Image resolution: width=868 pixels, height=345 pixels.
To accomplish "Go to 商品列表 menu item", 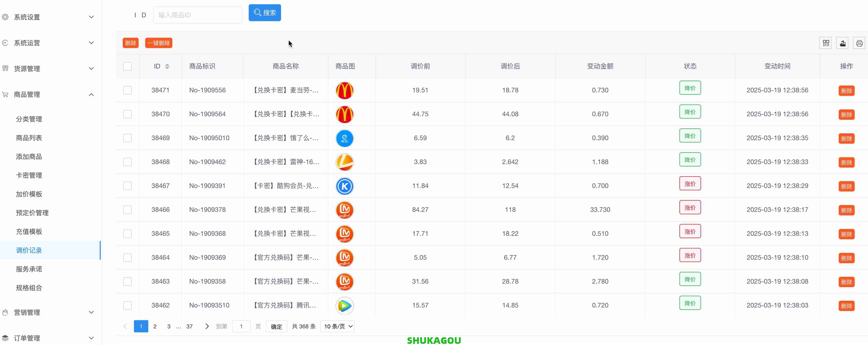I will [x=29, y=138].
